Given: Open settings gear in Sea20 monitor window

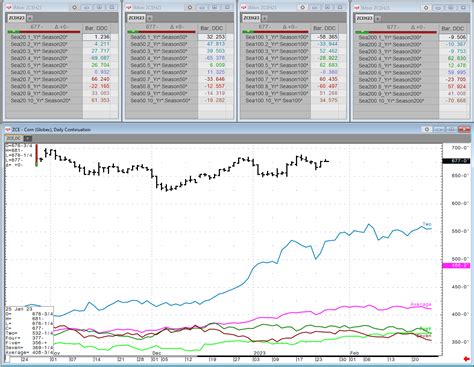Looking at the screenshot, I should coord(75,7).
